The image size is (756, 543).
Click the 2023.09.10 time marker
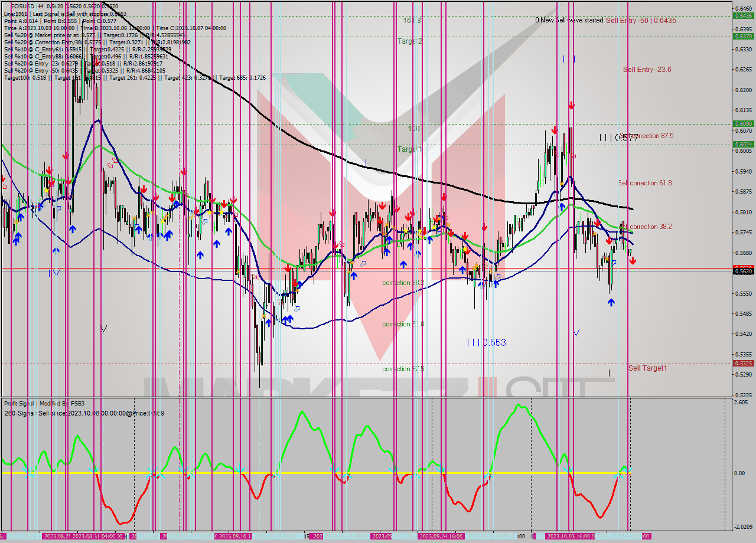point(234,537)
